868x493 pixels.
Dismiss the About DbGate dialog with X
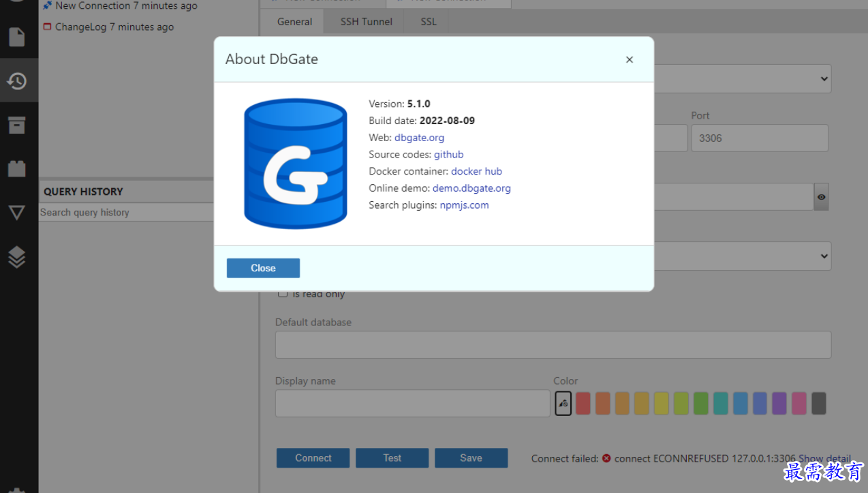pyautogui.click(x=630, y=60)
